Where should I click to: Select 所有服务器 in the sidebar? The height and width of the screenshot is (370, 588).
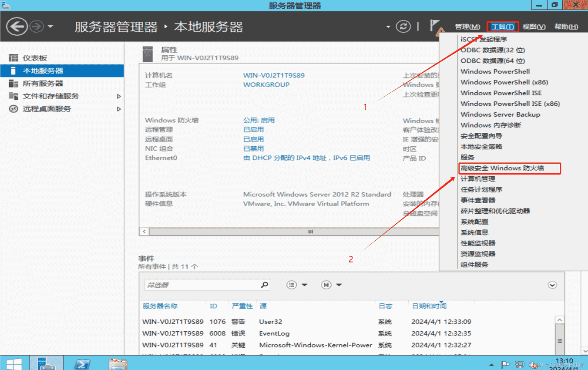[43, 84]
